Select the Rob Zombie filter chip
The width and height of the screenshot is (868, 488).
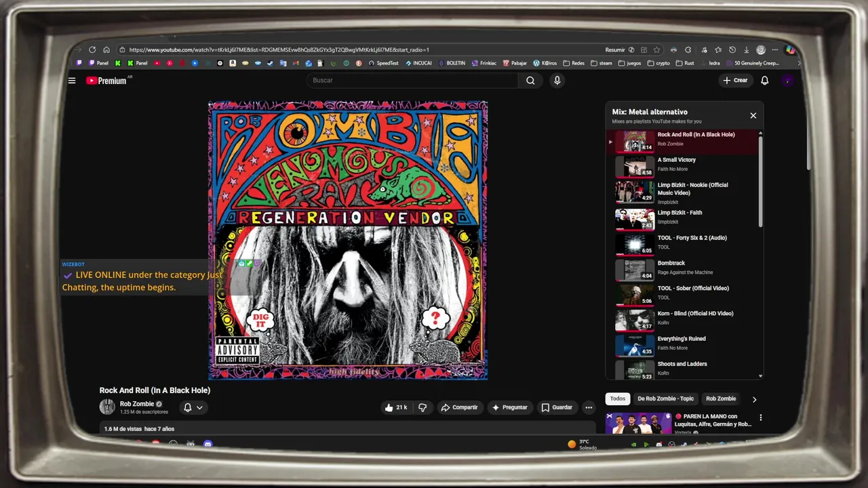tap(721, 399)
